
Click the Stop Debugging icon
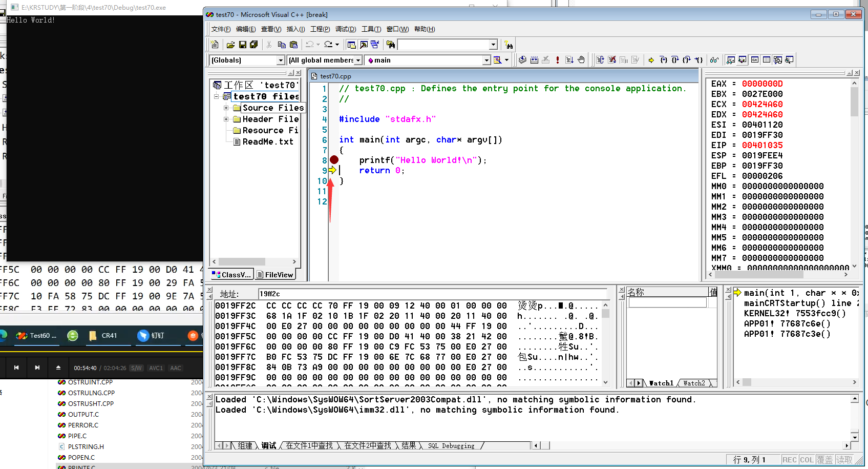[x=612, y=60]
